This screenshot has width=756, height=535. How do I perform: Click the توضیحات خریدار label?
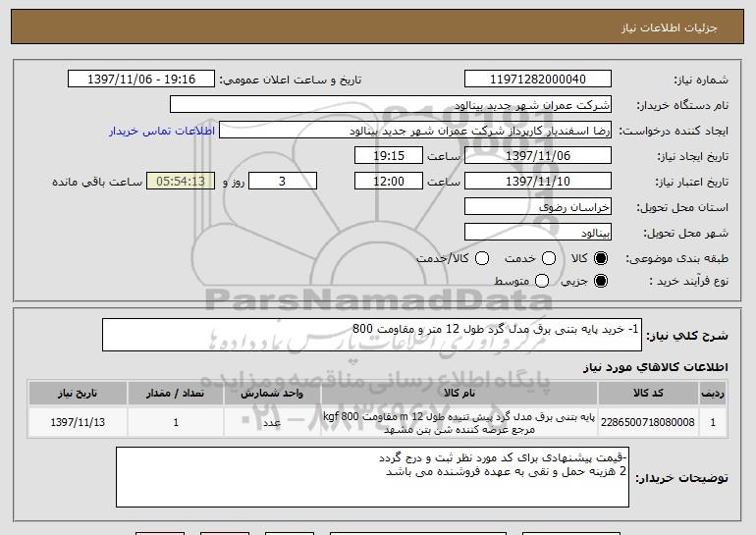681,478
